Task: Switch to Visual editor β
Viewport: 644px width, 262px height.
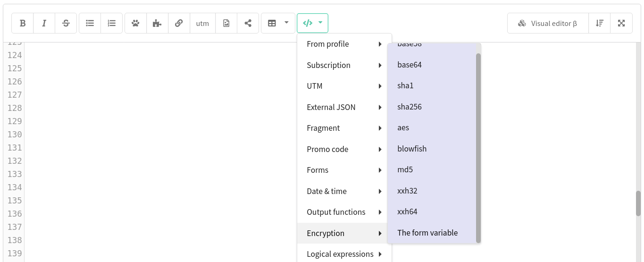Action: pos(548,23)
